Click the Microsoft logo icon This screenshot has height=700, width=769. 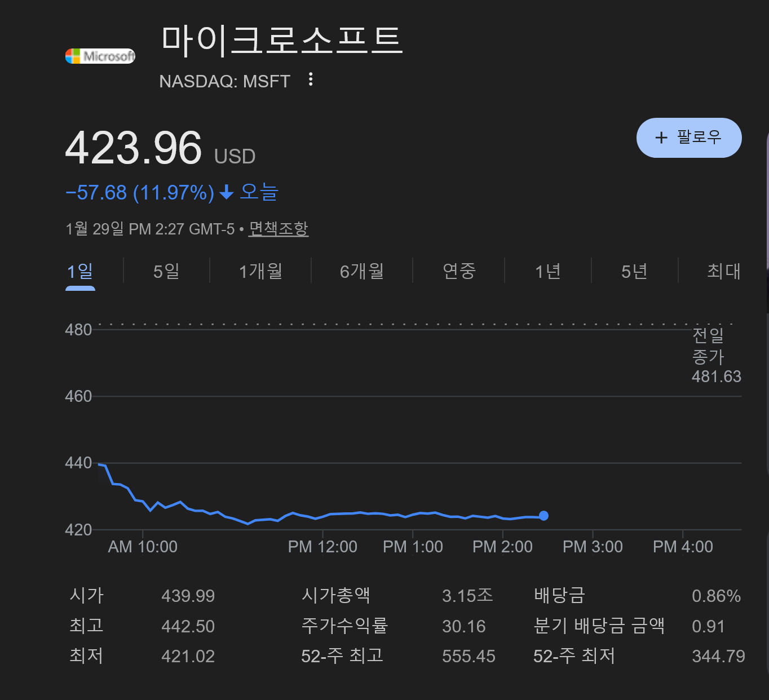point(100,56)
